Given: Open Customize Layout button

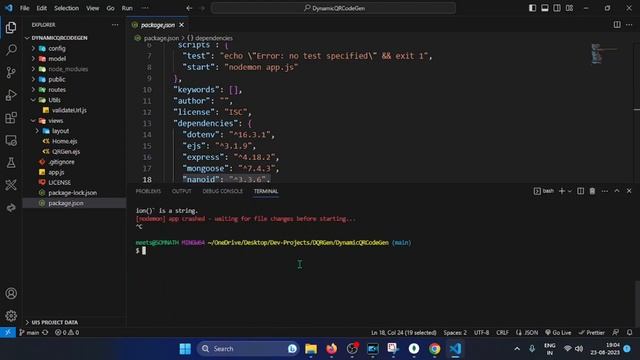Looking at the screenshot, I should pos(569,8).
